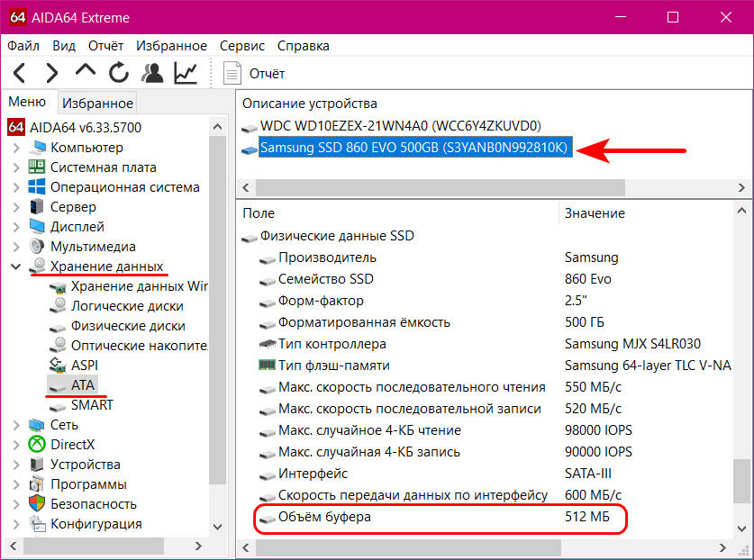Click the Сеть network icon
This screenshot has width=754, height=560.
(37, 425)
